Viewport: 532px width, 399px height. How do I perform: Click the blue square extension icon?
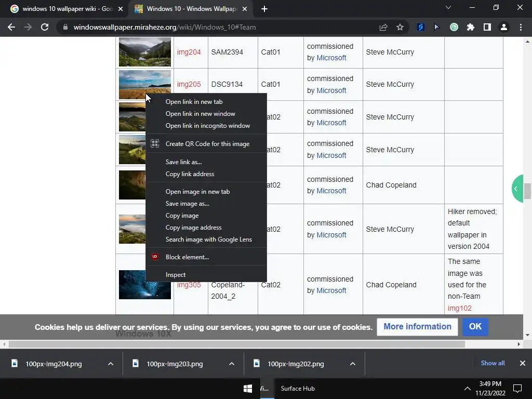click(x=420, y=27)
